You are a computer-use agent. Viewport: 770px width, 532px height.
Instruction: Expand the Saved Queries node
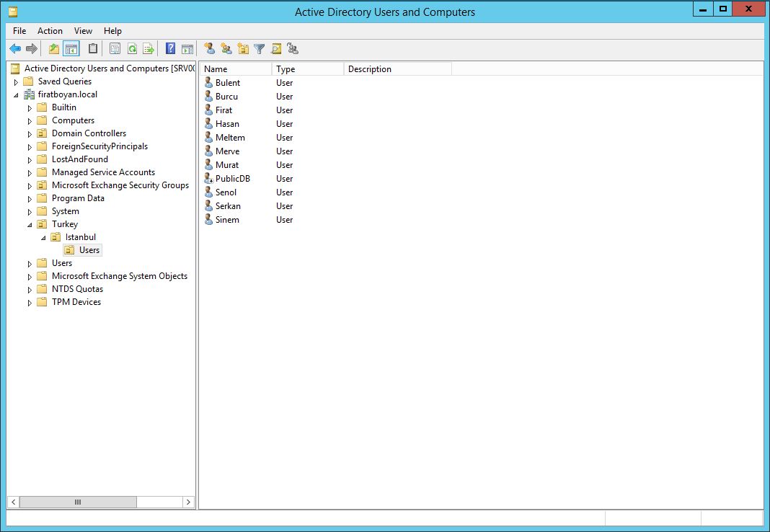point(17,82)
